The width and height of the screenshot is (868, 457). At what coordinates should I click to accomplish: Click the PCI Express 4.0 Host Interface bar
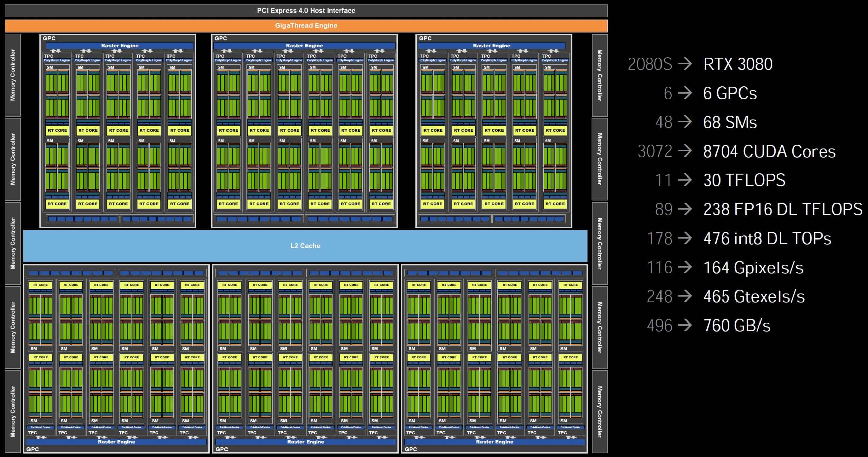tap(306, 11)
